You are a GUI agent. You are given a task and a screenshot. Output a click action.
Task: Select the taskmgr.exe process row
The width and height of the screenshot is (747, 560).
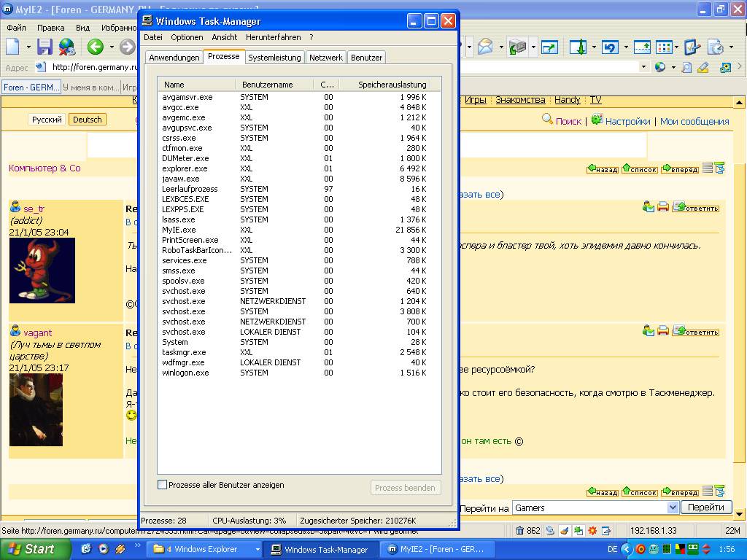point(294,352)
